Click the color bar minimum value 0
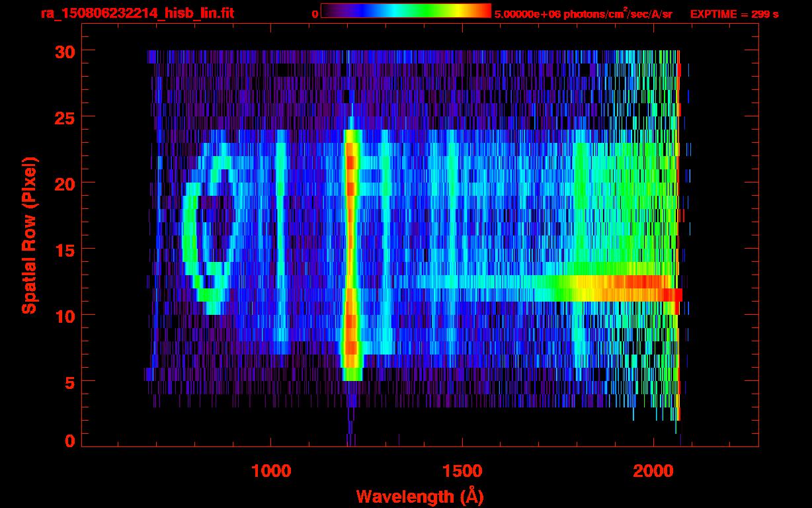 click(315, 14)
